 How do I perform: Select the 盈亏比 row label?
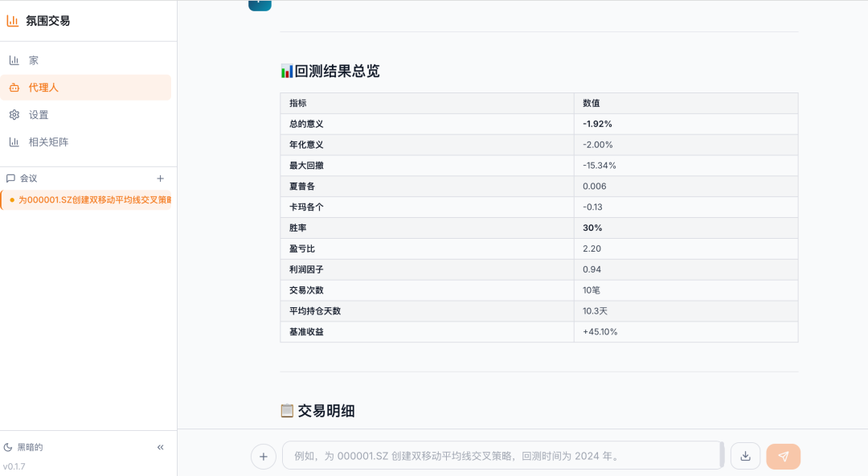click(x=301, y=248)
